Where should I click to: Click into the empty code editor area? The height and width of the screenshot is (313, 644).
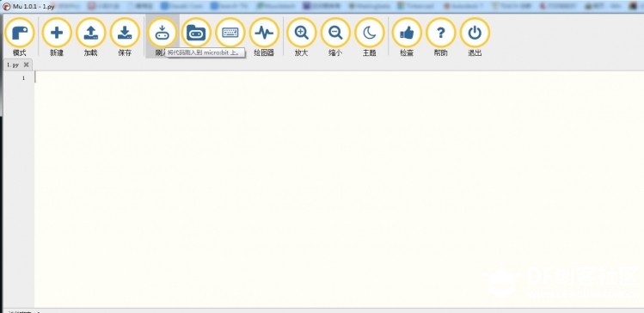click(339, 189)
